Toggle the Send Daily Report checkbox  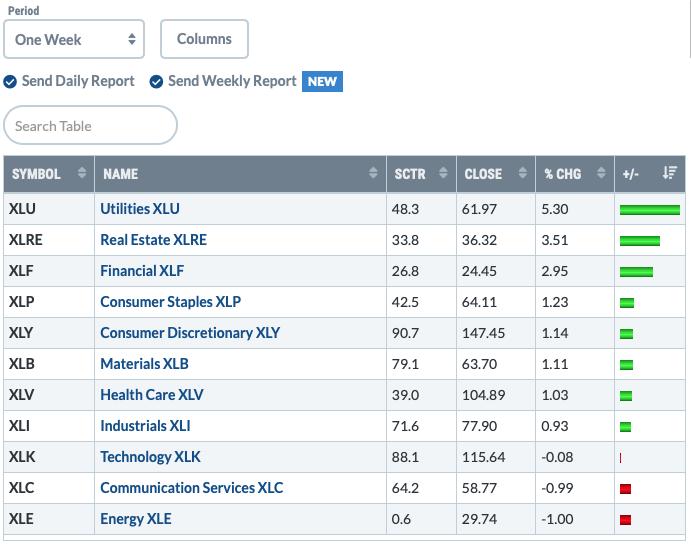[x=10, y=82]
